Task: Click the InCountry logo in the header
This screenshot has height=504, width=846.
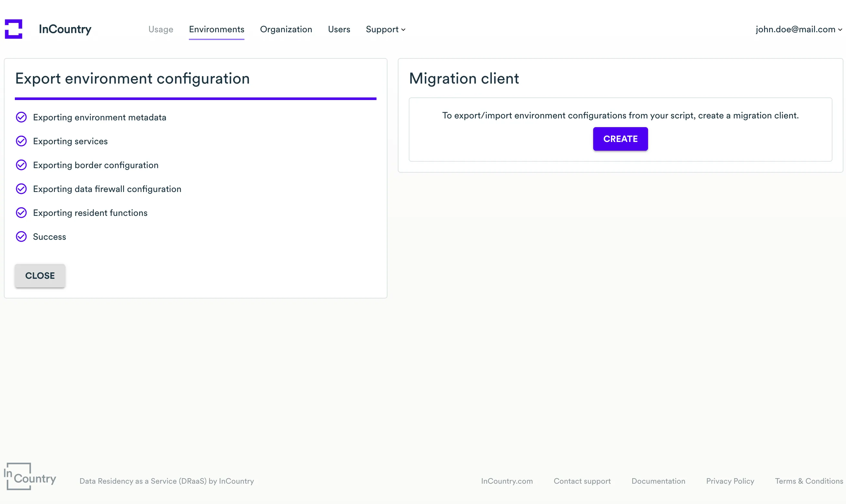Action: click(x=47, y=29)
